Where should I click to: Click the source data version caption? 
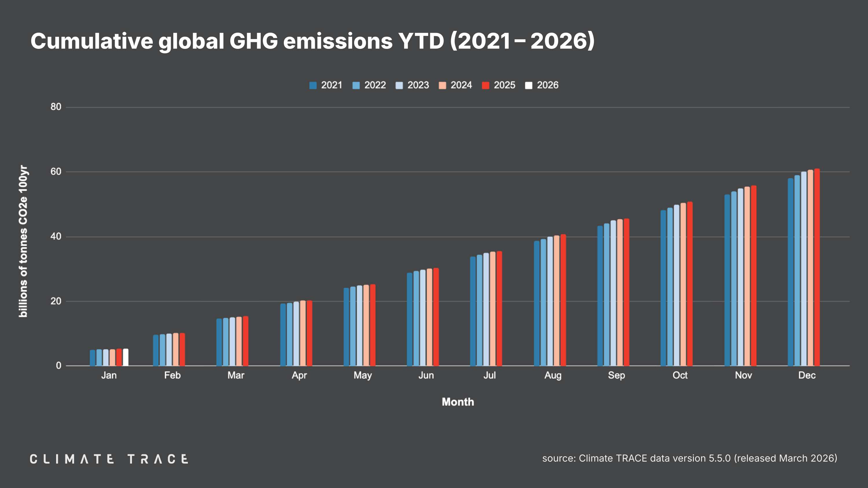coord(689,458)
